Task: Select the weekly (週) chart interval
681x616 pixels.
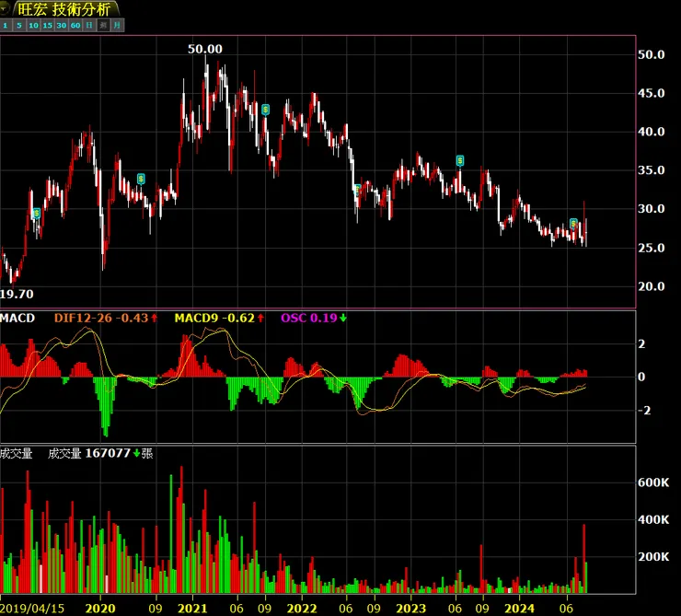Action: [103, 26]
